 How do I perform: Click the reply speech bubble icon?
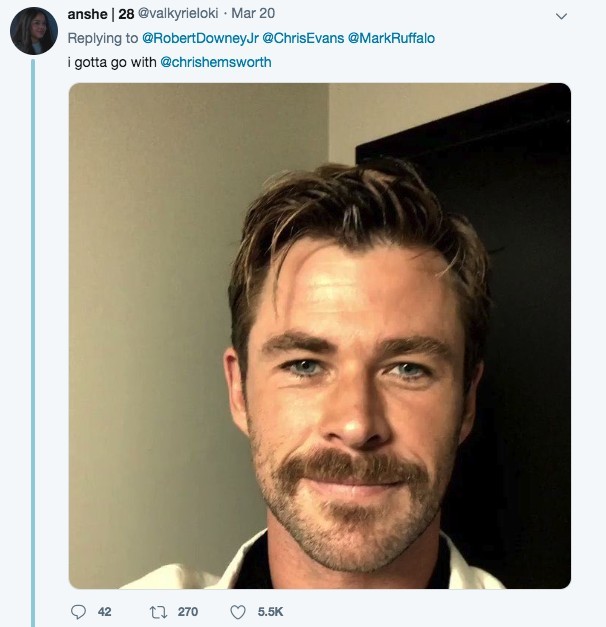pyautogui.click(x=79, y=612)
